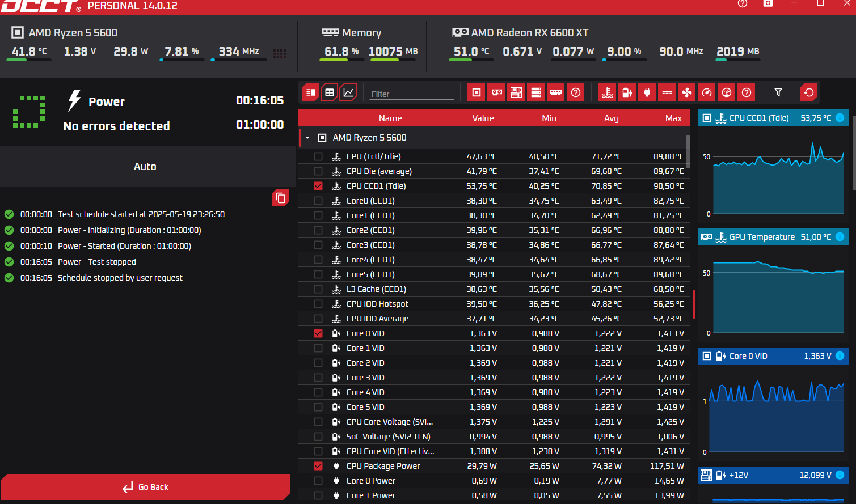
Task: Open info for the GPU Temperature graph
Action: pyautogui.click(x=840, y=237)
